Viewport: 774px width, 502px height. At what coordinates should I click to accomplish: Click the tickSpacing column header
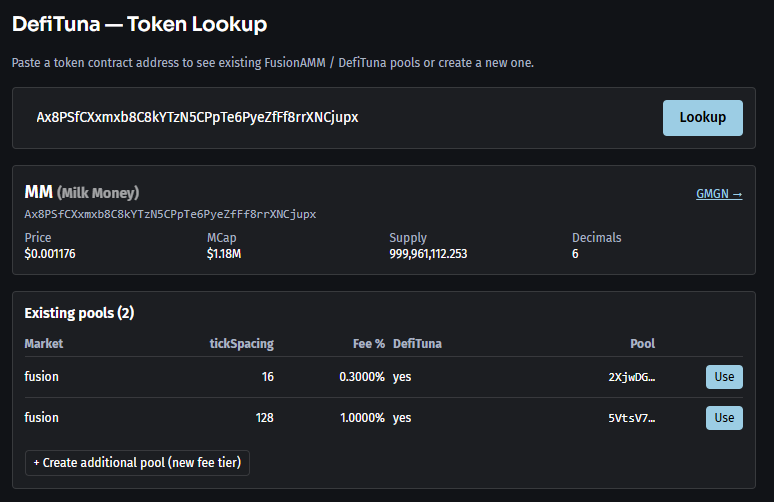241,344
